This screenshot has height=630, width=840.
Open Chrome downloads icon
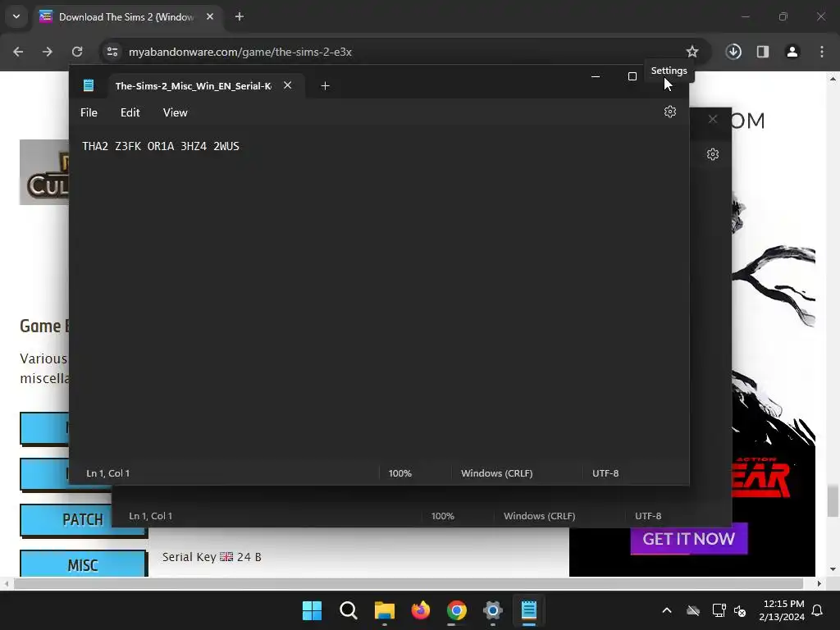point(733,52)
